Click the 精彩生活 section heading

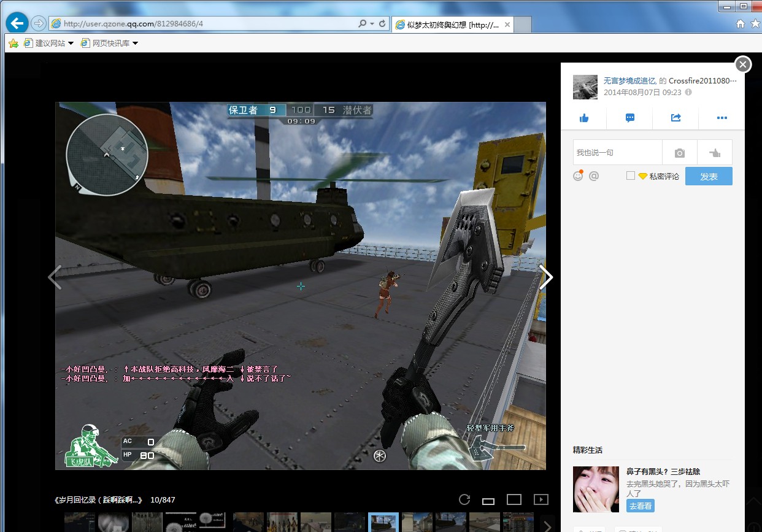[x=588, y=450]
